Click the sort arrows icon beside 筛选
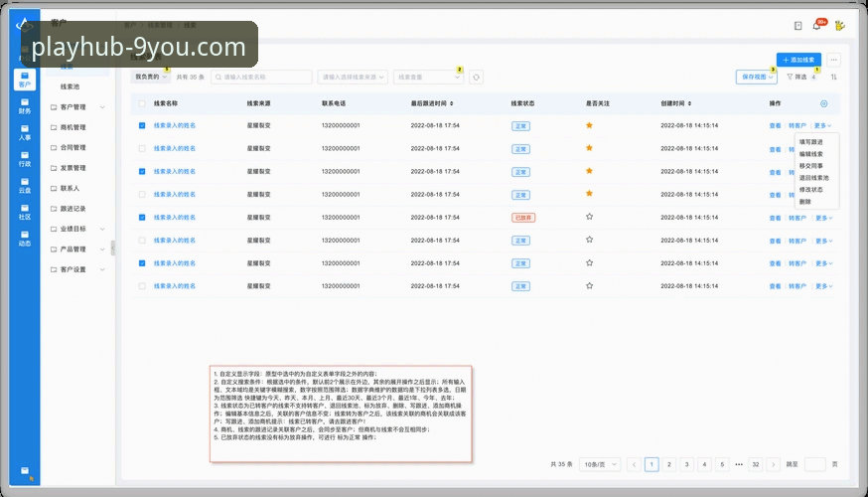Screen dimensions: 868x497 coord(833,77)
